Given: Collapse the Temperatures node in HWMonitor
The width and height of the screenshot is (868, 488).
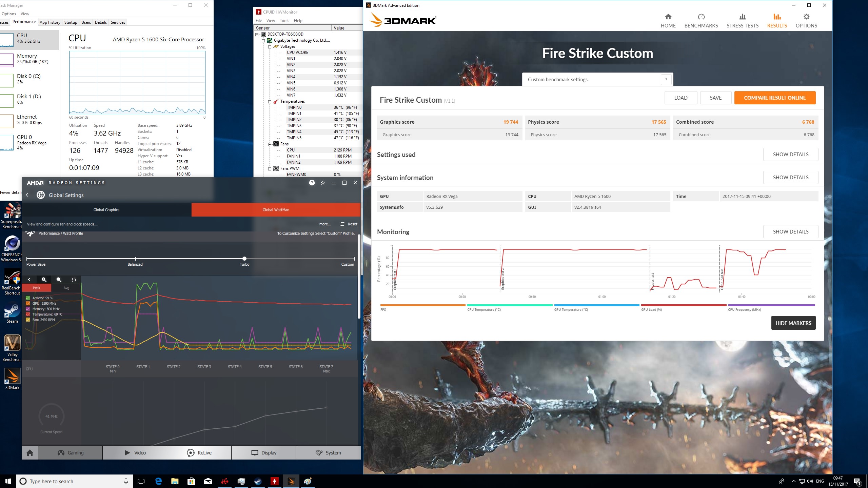Looking at the screenshot, I should tap(270, 101).
